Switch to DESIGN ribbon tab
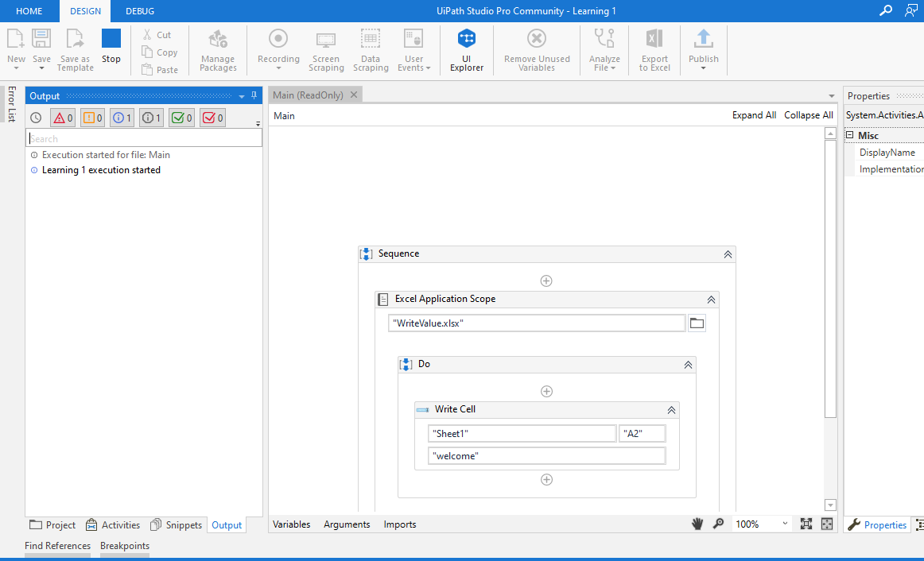This screenshot has height=561, width=924. (x=85, y=11)
